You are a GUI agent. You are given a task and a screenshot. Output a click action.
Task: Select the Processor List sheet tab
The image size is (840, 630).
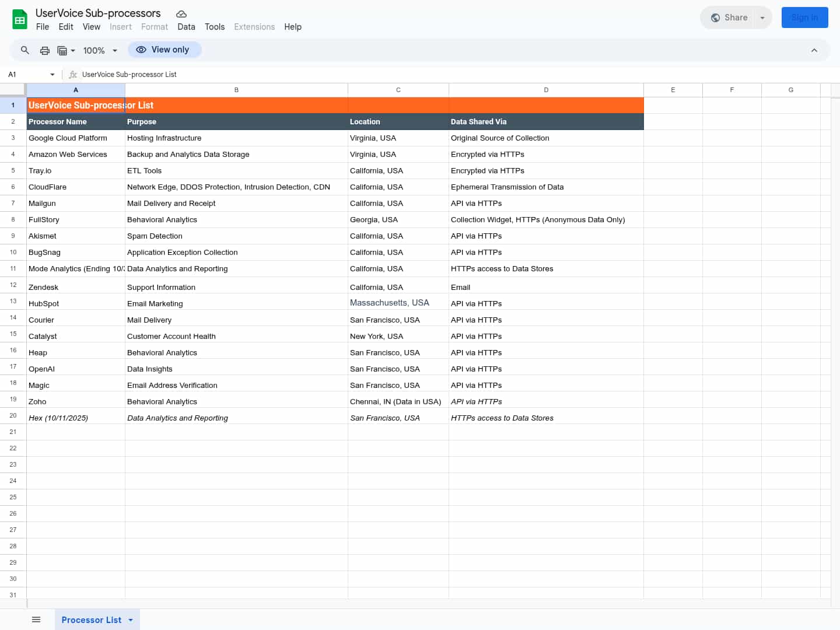coord(91,620)
